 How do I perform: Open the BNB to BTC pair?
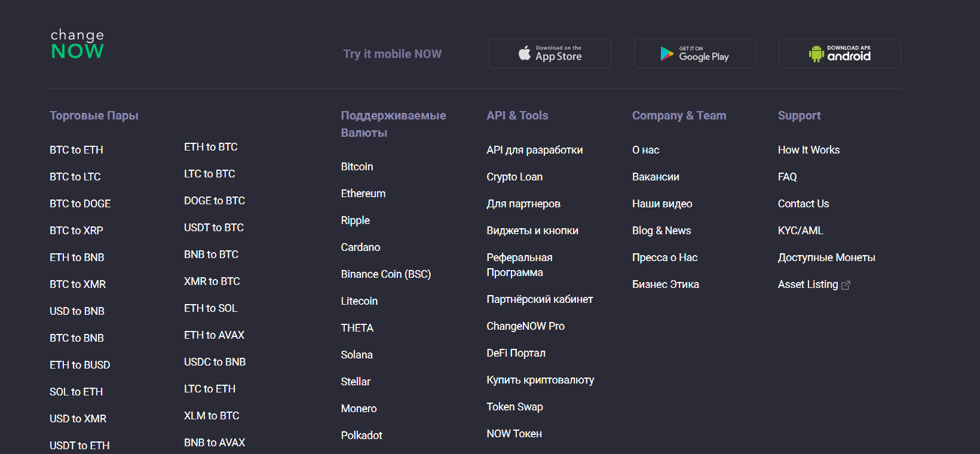coord(212,254)
